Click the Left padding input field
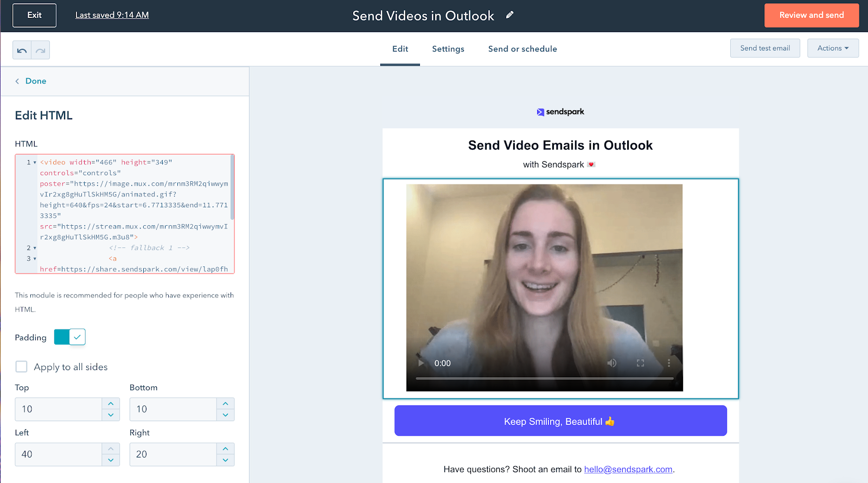Viewport: 868px width, 483px height. (x=59, y=454)
